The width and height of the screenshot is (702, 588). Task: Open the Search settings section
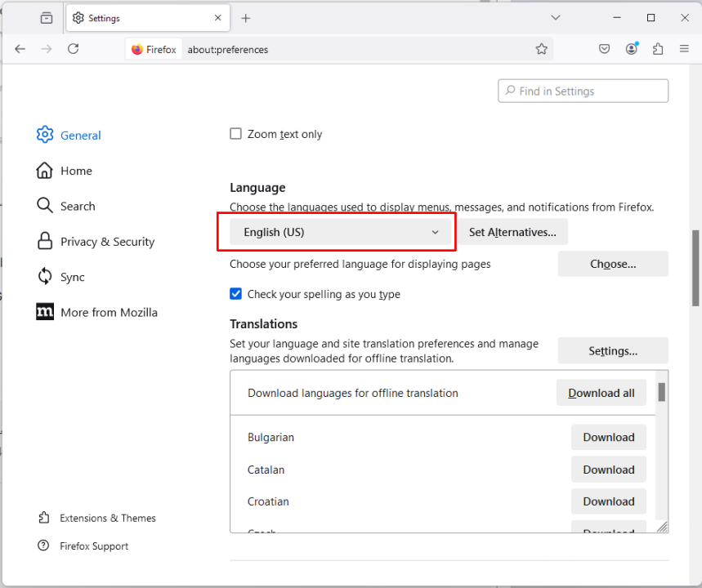click(78, 206)
